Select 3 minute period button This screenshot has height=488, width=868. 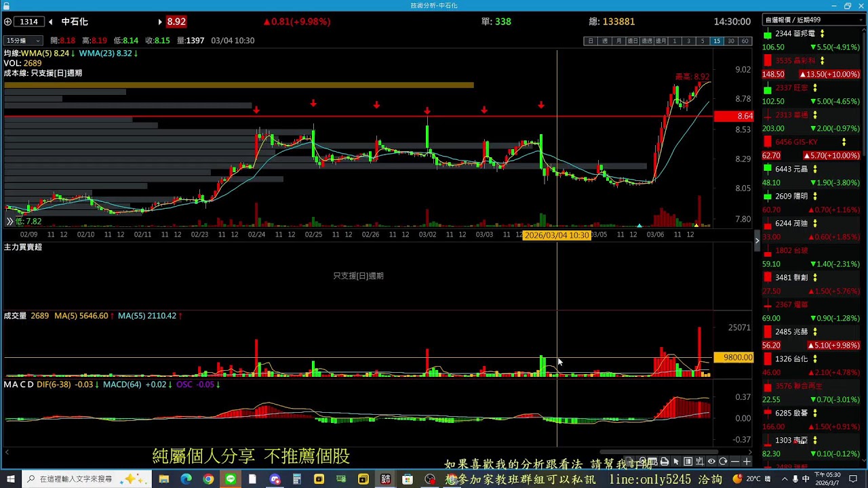tap(689, 41)
